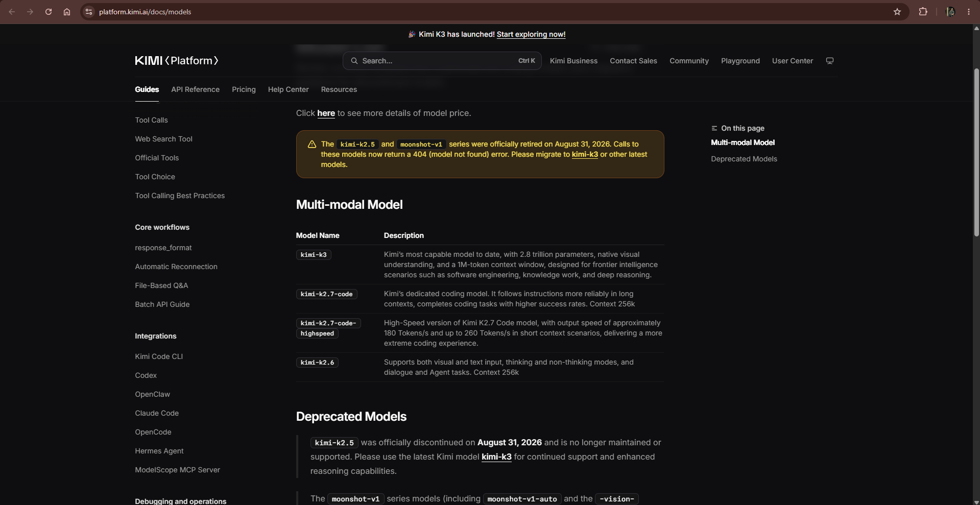The height and width of the screenshot is (505, 980).
Task: Click Contact Sales in header
Action: tap(633, 61)
